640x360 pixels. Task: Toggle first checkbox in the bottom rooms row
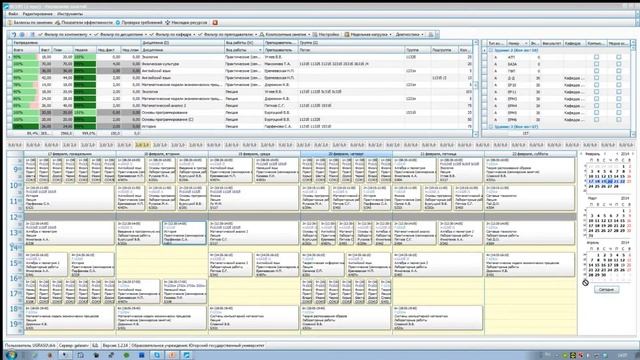pos(596,120)
